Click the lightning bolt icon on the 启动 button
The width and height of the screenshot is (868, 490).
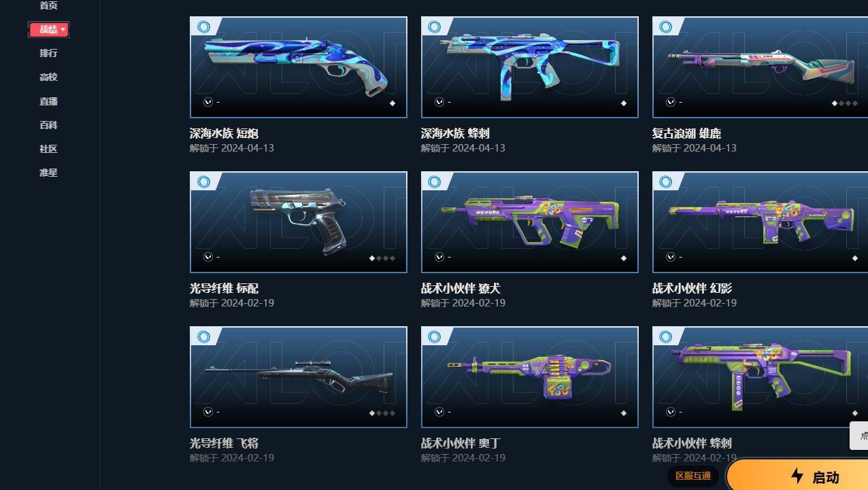(x=797, y=476)
